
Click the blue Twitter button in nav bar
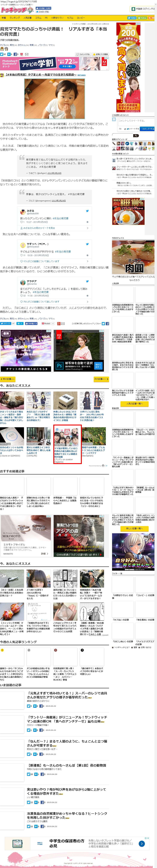click(x=132, y=18)
